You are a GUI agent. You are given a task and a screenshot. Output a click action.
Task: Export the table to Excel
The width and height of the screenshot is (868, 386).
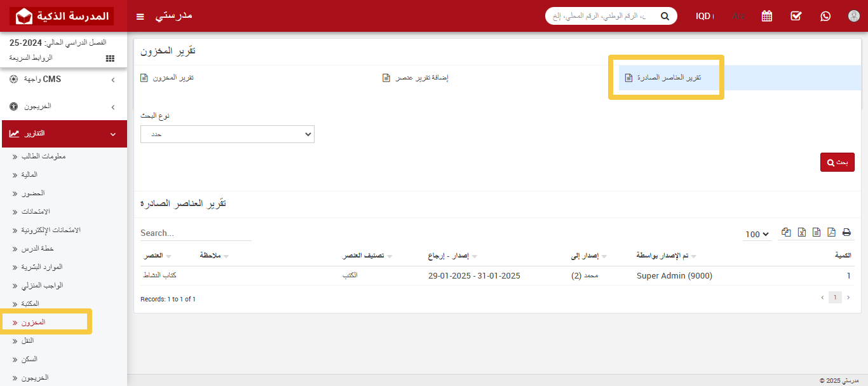tap(802, 232)
